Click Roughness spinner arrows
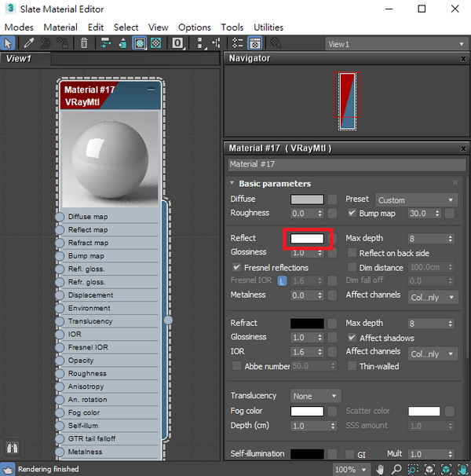The width and height of the screenshot is (471, 476). point(319,213)
